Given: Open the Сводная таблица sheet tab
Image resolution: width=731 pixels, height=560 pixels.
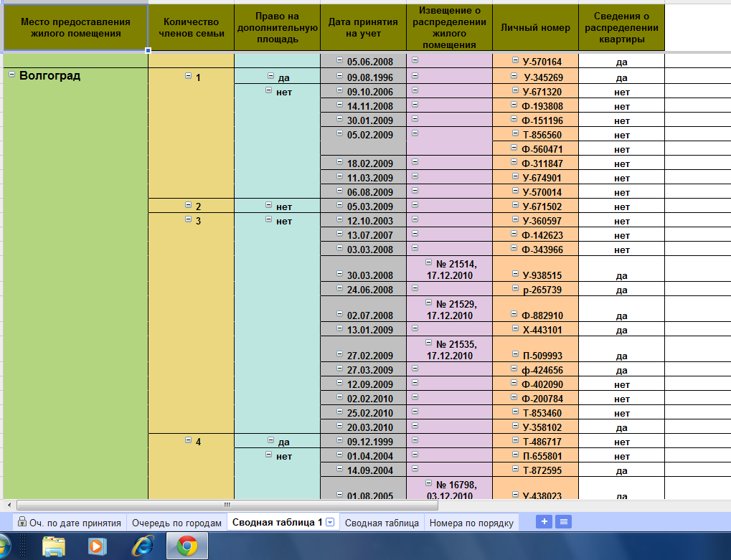Looking at the screenshot, I should 382,523.
